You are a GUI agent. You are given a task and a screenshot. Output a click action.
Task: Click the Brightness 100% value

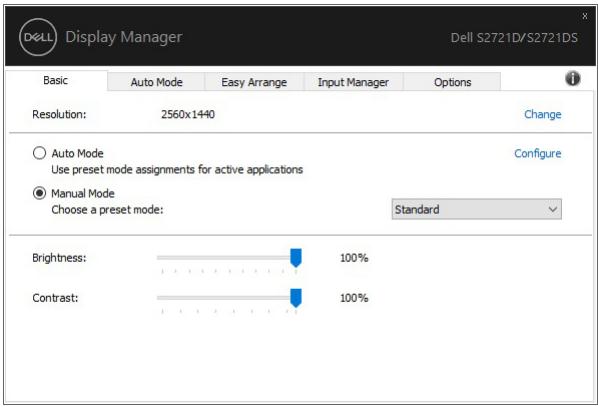tap(354, 258)
